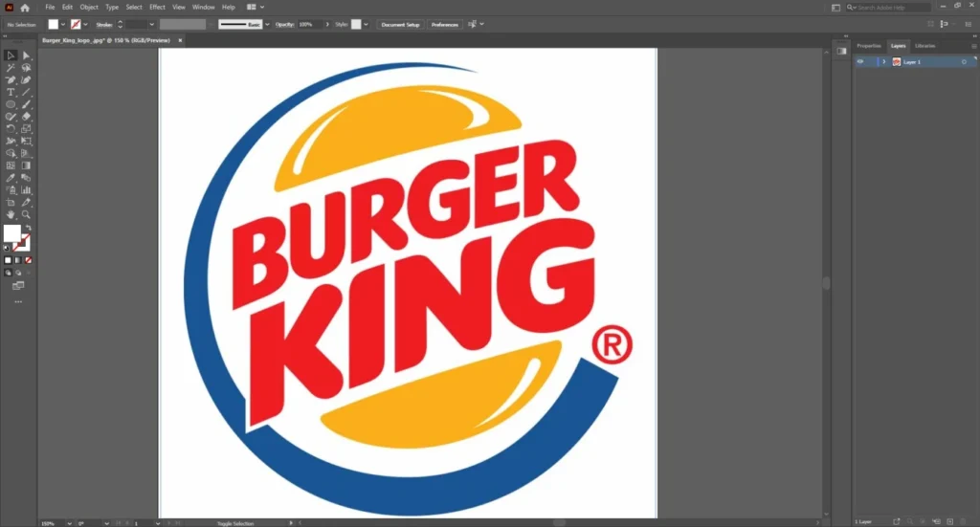Click the Fill color box in toolbar
980x527 pixels.
(x=11, y=233)
